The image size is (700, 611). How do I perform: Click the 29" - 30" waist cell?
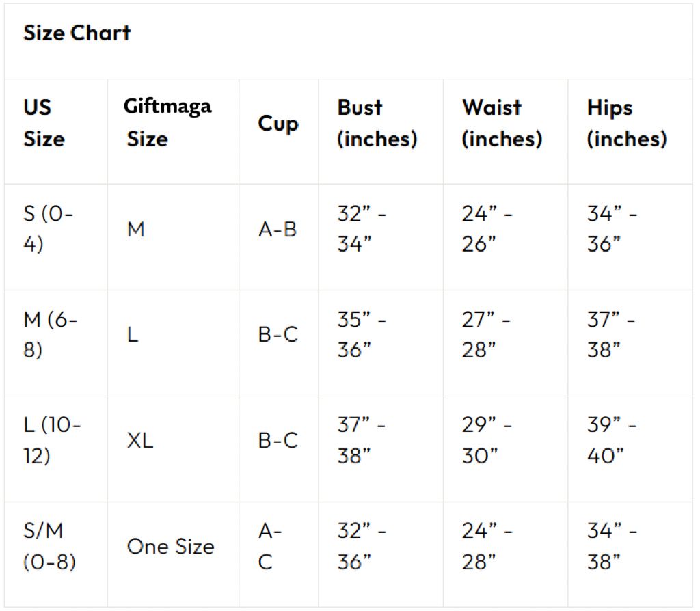pos(486,441)
